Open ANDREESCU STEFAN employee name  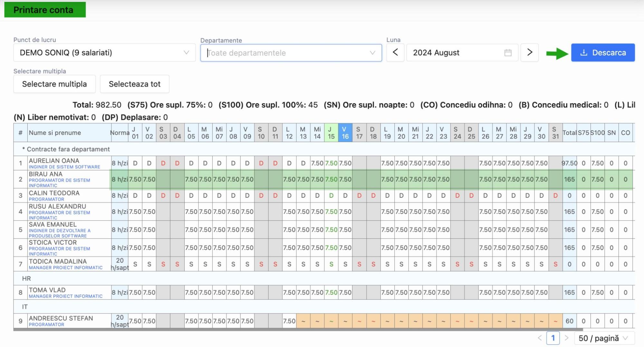tap(61, 318)
